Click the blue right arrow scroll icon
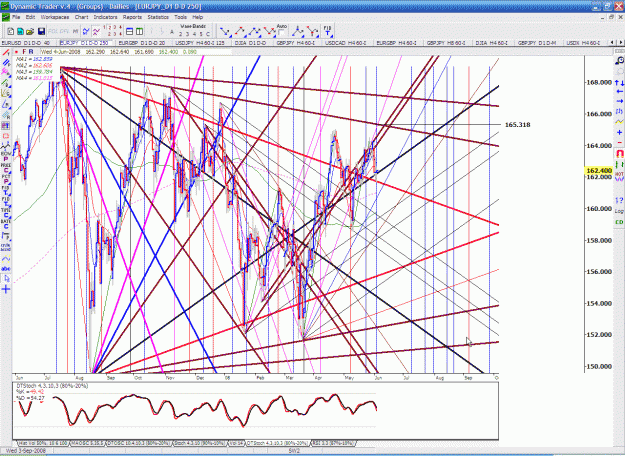 click(x=619, y=101)
